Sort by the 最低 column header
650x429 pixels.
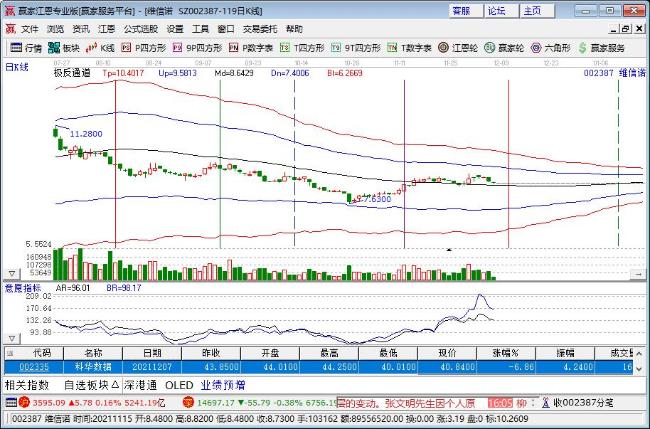tap(388, 353)
